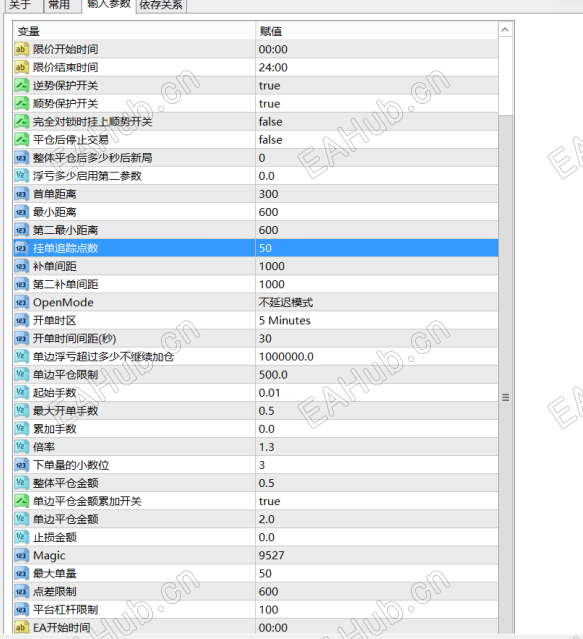Click the boolean icon of 完全对锁时挂上顺势开关

click(x=21, y=121)
